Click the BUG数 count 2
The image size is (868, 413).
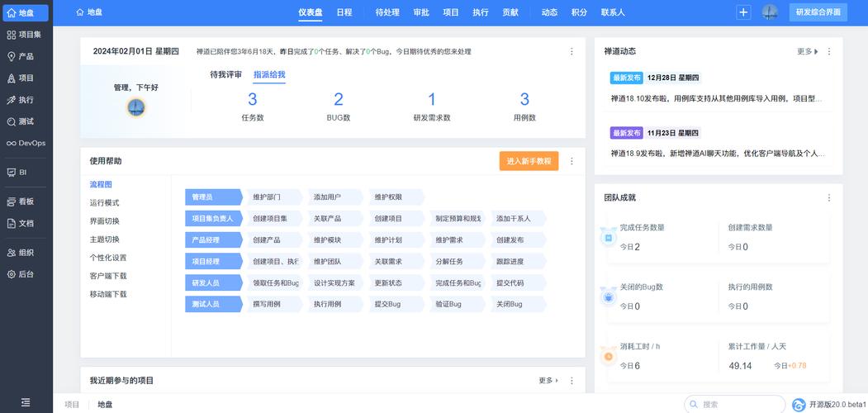coord(339,100)
